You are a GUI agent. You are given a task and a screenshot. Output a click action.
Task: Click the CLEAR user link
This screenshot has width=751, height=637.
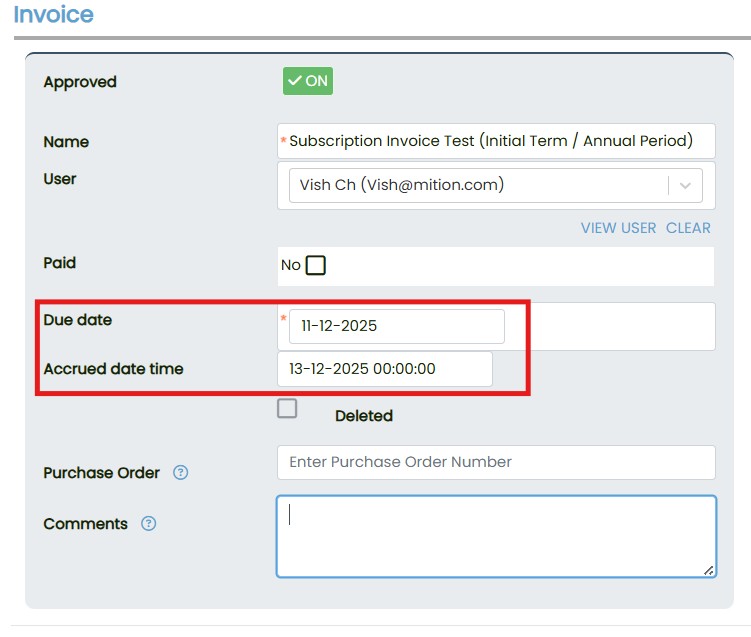tap(688, 228)
